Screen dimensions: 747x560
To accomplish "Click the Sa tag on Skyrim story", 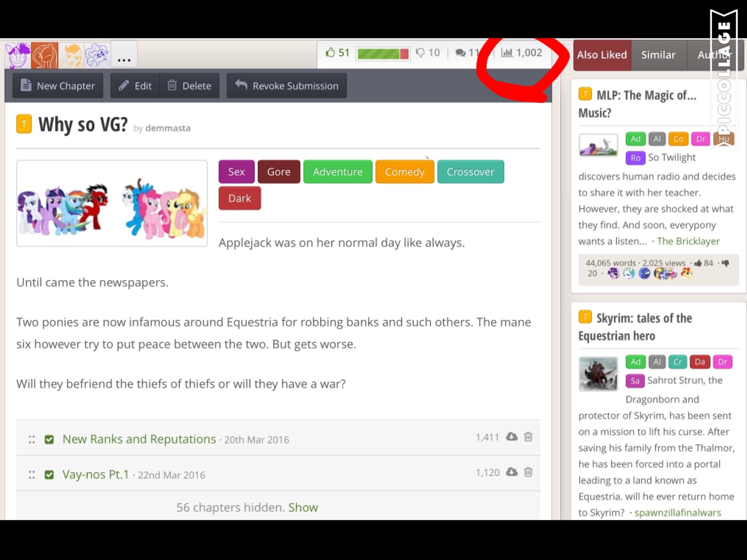I will point(635,381).
